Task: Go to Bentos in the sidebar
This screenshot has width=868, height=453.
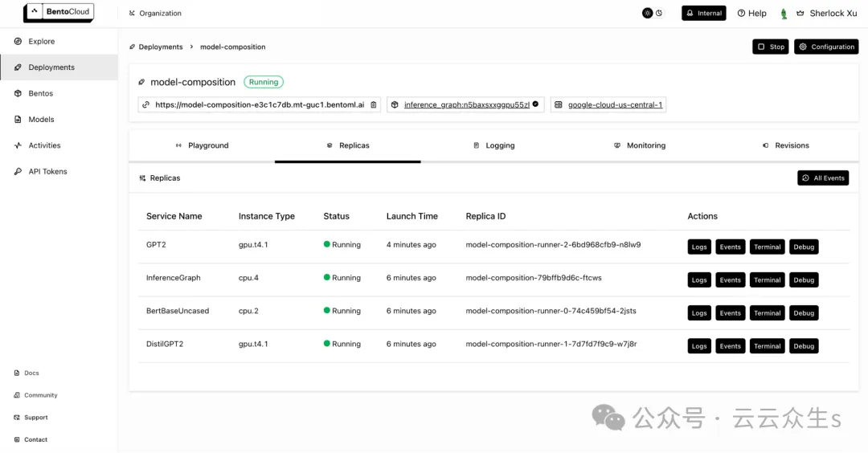Action: click(40, 93)
